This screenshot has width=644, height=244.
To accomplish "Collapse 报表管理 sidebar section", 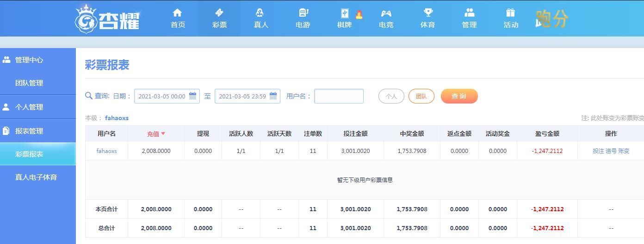I will tap(38, 131).
